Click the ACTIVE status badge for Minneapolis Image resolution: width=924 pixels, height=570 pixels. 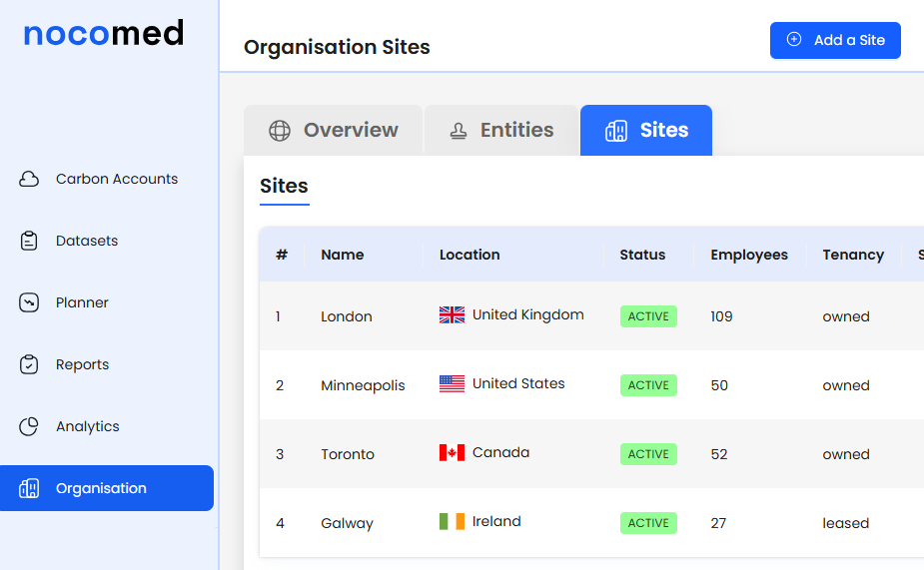648,385
